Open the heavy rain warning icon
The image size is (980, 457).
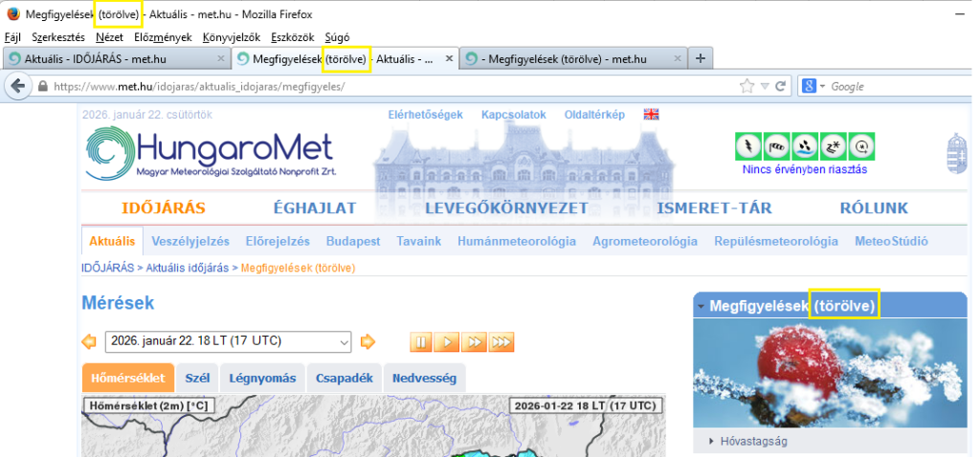pos(805,146)
